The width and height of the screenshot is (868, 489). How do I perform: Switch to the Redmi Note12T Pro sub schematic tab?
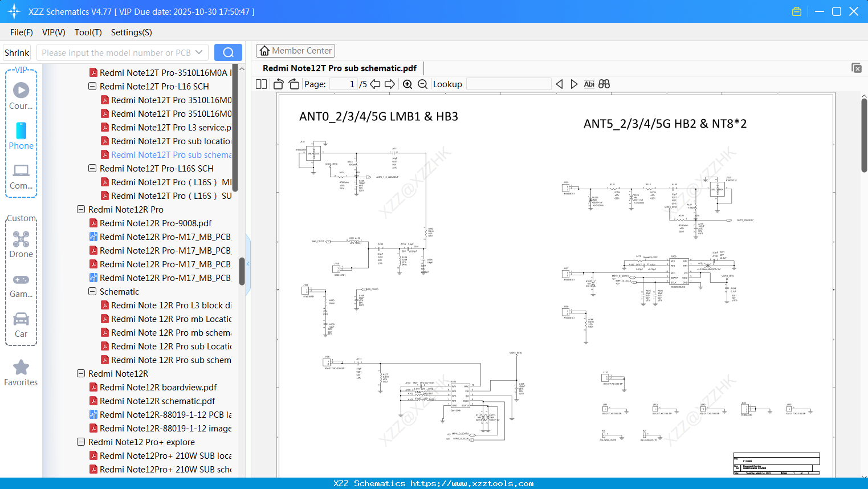[340, 68]
